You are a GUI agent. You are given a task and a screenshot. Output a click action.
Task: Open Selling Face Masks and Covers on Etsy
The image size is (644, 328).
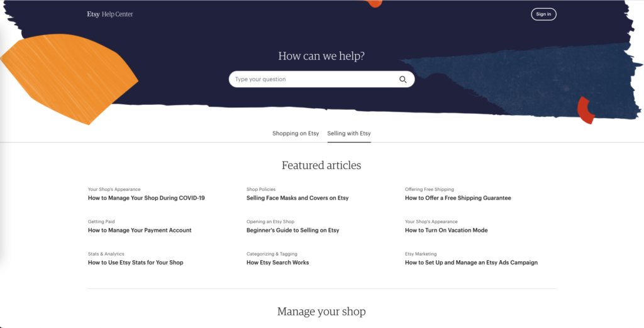pos(297,198)
